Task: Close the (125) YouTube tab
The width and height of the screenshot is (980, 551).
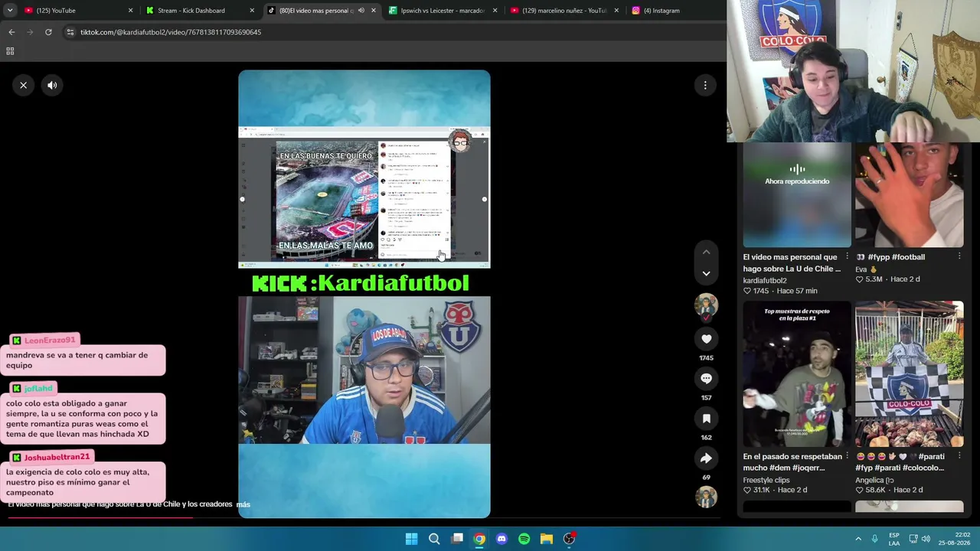Action: point(130,11)
